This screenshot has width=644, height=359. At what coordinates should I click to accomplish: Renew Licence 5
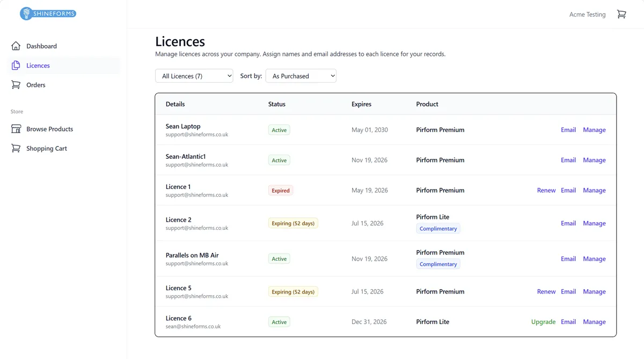pos(546,291)
